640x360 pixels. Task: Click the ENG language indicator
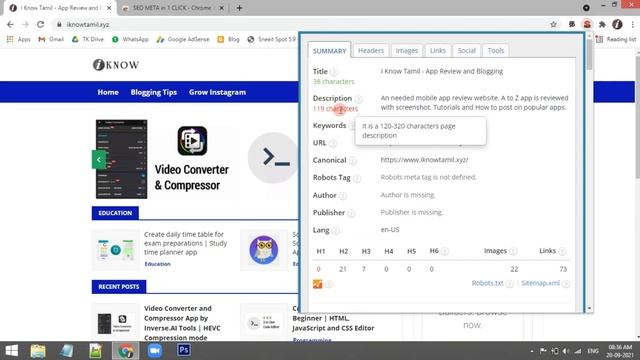593,351
